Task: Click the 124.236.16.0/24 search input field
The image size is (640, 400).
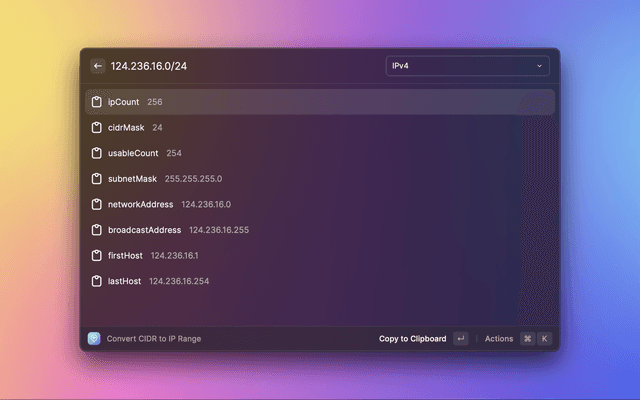Action: pyautogui.click(x=240, y=66)
